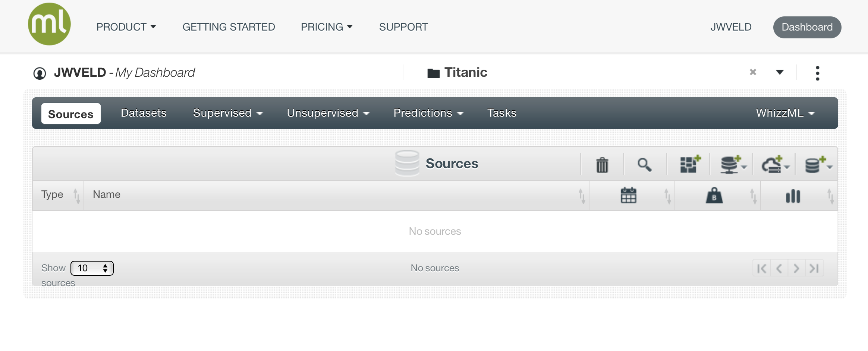Open the three-dot project options menu
Image resolution: width=868 pixels, height=351 pixels.
[x=817, y=73]
